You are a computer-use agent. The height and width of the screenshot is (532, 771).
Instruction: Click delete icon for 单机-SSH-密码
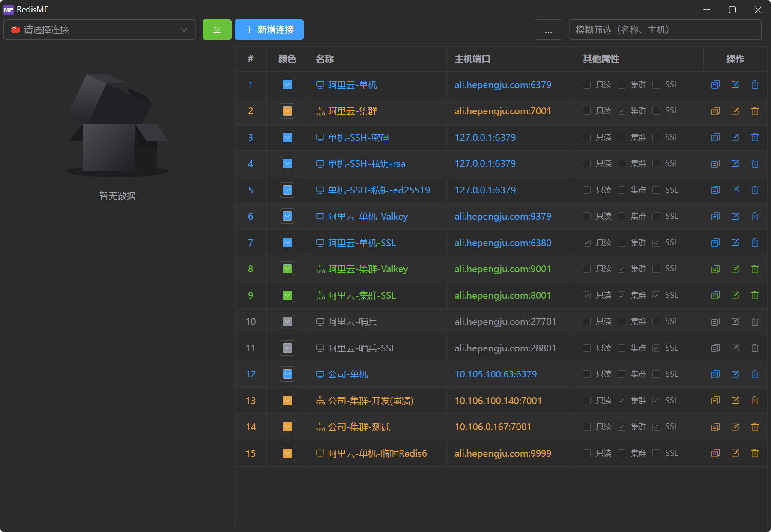coord(755,137)
